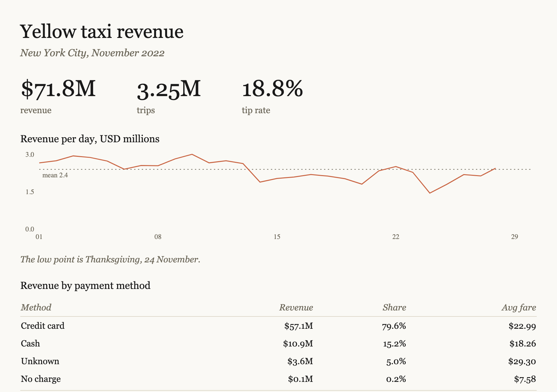Click the Avg fare column header
This screenshot has width=557, height=392.
coord(519,307)
